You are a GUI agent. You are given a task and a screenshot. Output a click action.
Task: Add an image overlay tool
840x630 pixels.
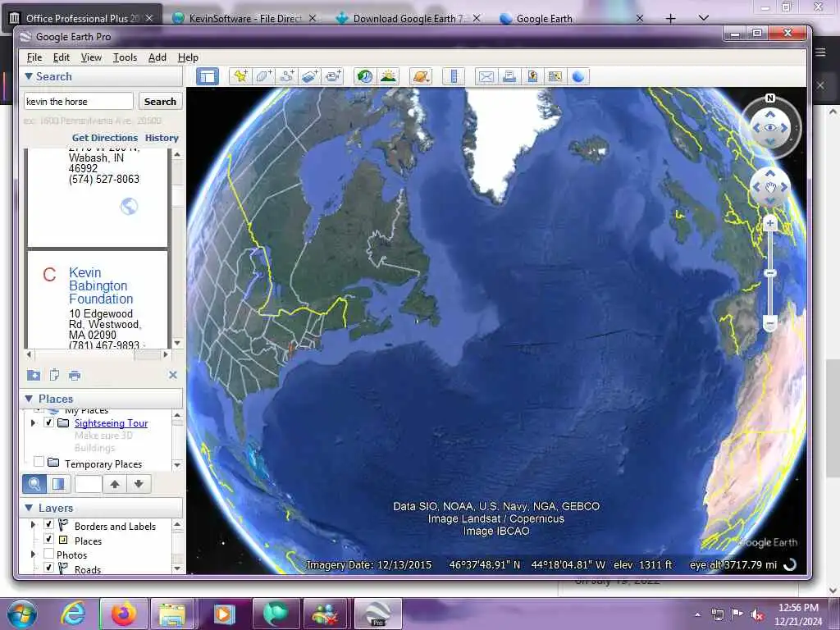click(309, 76)
